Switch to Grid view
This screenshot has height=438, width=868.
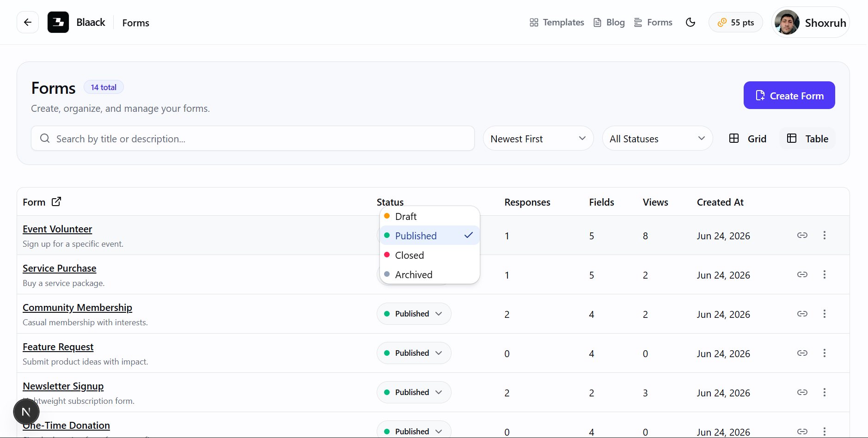(x=748, y=139)
